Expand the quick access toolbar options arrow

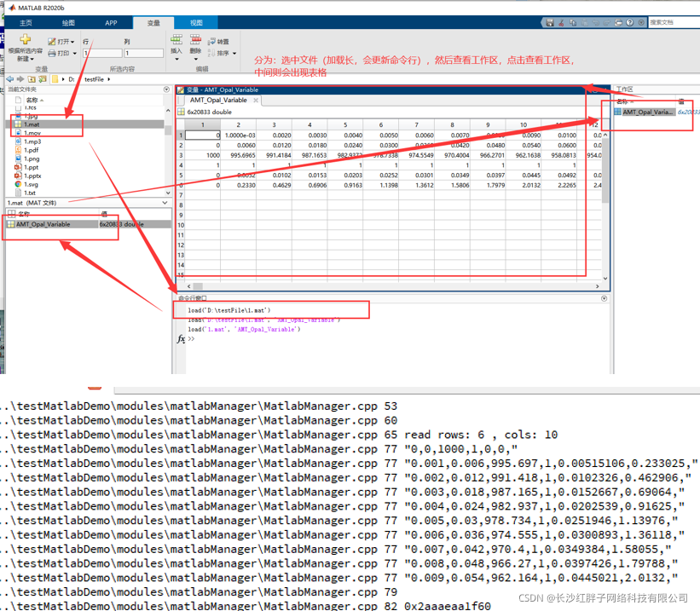[x=641, y=22]
